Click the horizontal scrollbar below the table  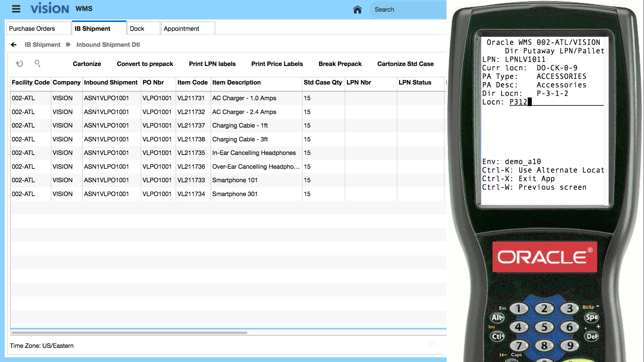tap(129, 332)
